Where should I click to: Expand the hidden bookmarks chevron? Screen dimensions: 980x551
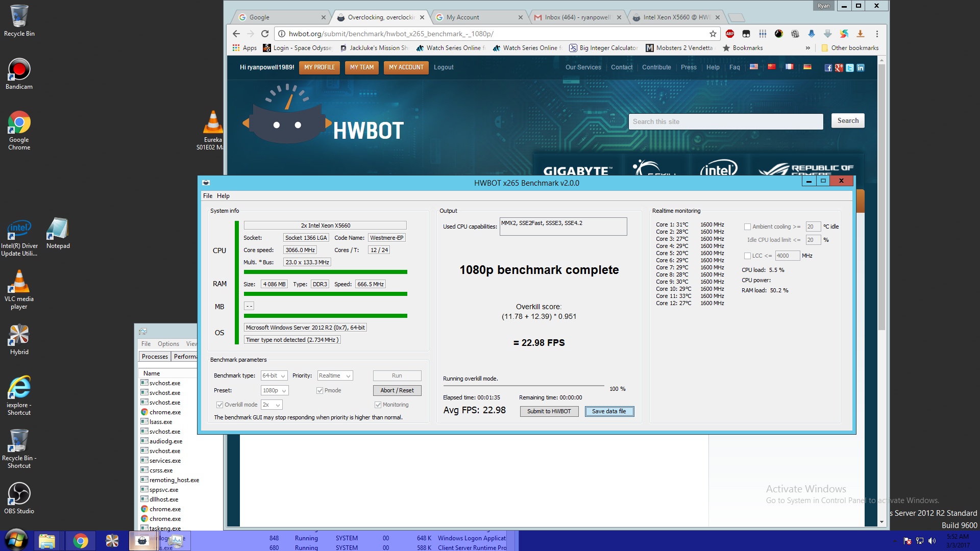807,48
